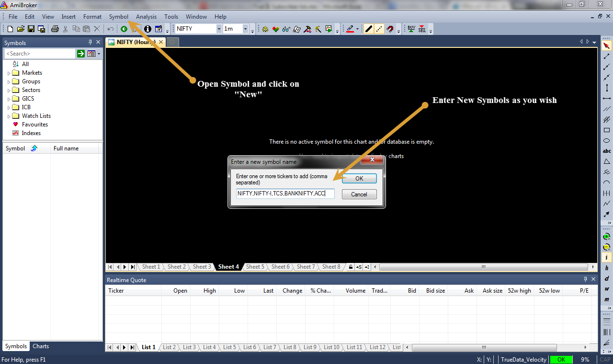Click the Open folder toolbar icon
Image resolution: width=613 pixels, height=364 pixels.
click(21, 29)
